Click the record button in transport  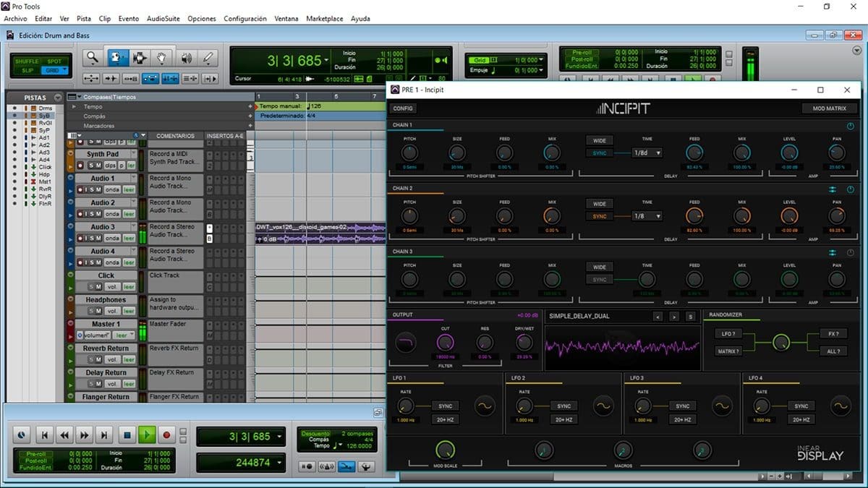coord(167,435)
